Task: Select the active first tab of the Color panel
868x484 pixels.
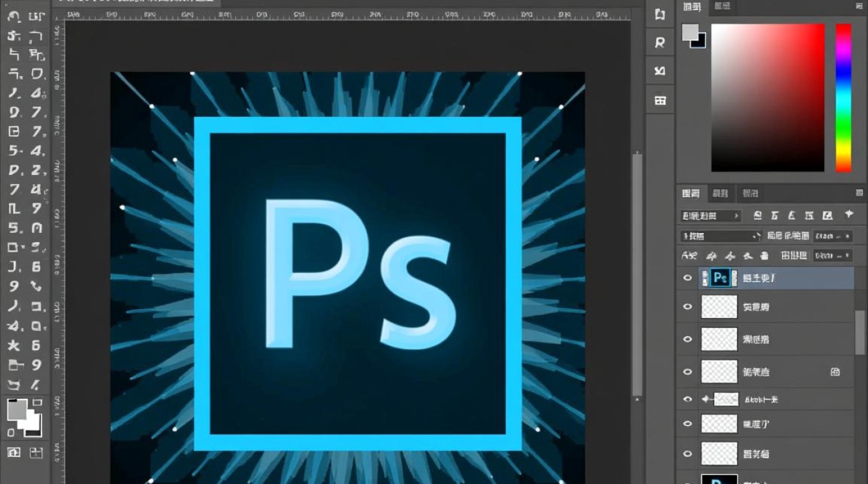Action: coord(692,6)
